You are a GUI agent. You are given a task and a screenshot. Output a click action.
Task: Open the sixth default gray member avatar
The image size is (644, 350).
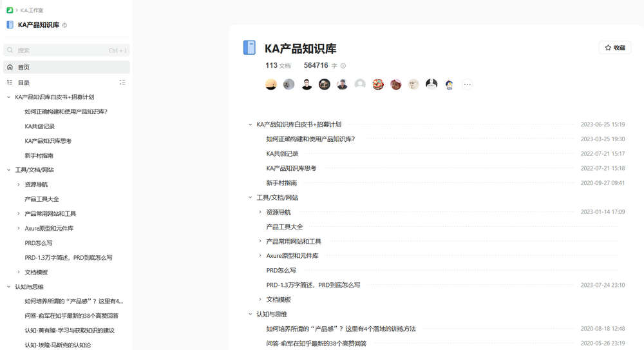[360, 84]
